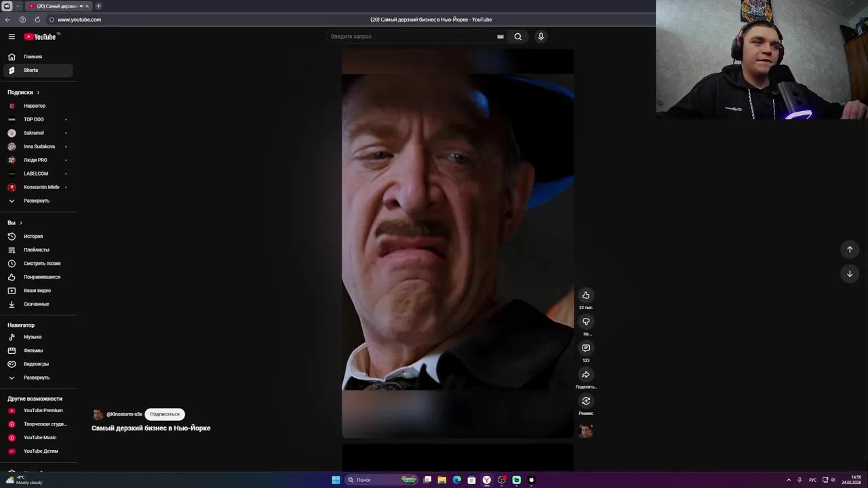868x488 pixels.
Task: Open YouTube Music link
Action: pyautogui.click(x=38, y=438)
